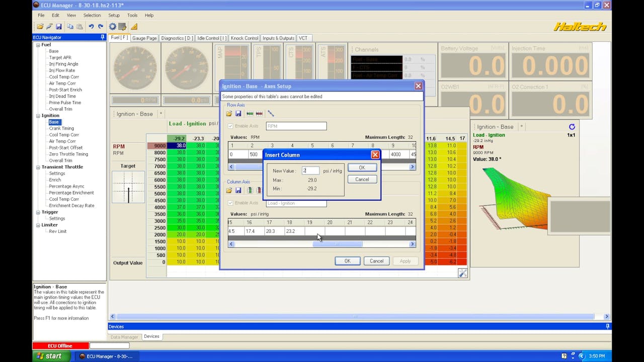The width and height of the screenshot is (644, 362).
Task: Cancel the Axes Setup dialog
Action: click(376, 260)
